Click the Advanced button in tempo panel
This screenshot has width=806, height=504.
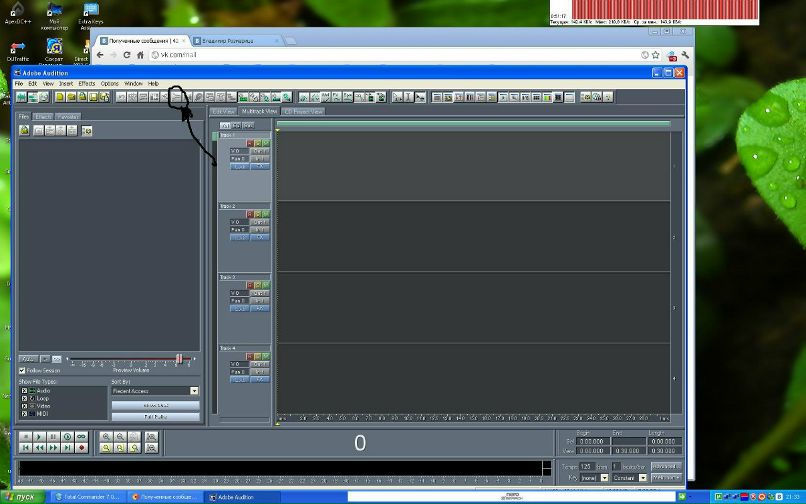[x=665, y=467]
